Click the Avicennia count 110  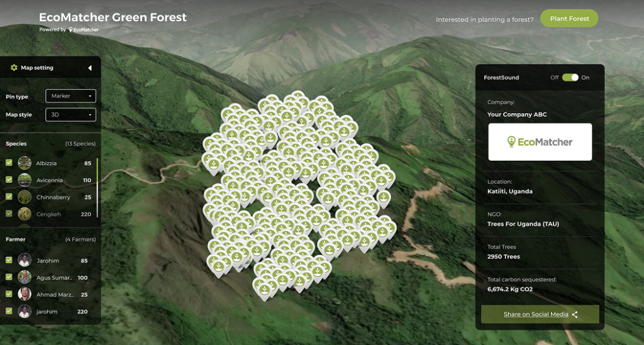coord(87,180)
